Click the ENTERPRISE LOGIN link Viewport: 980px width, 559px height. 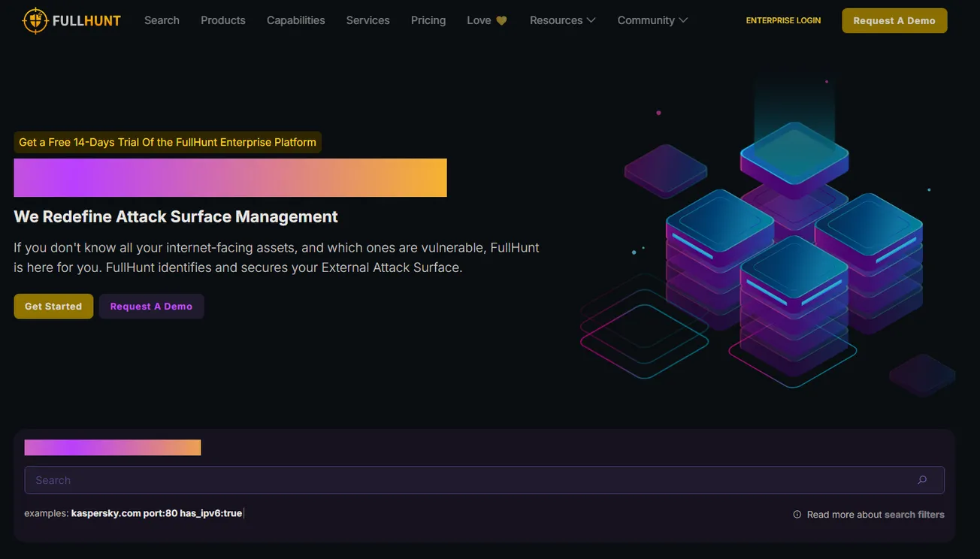[783, 20]
